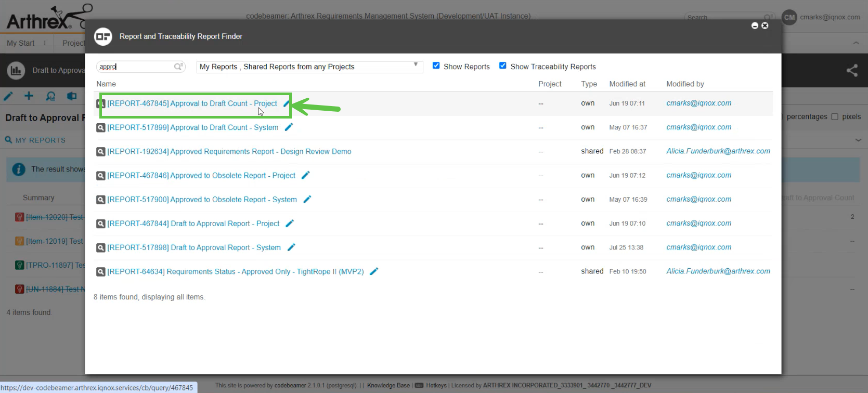Click pencil icon for Requirements Status TightRope report

pyautogui.click(x=374, y=271)
